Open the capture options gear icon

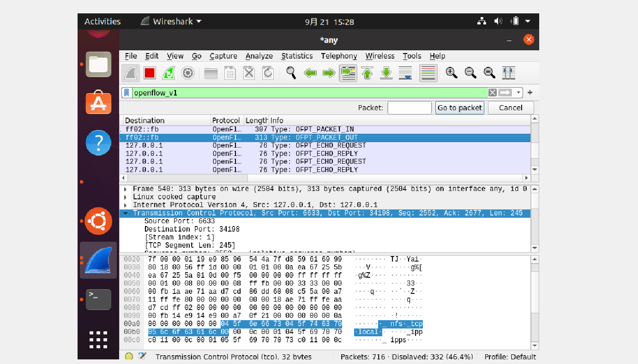(x=187, y=73)
